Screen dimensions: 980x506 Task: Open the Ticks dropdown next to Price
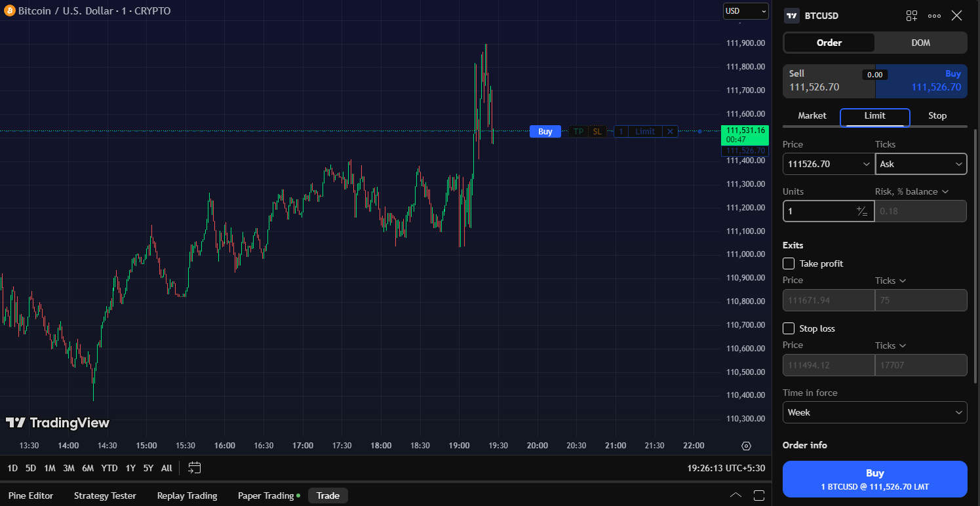[x=921, y=163]
